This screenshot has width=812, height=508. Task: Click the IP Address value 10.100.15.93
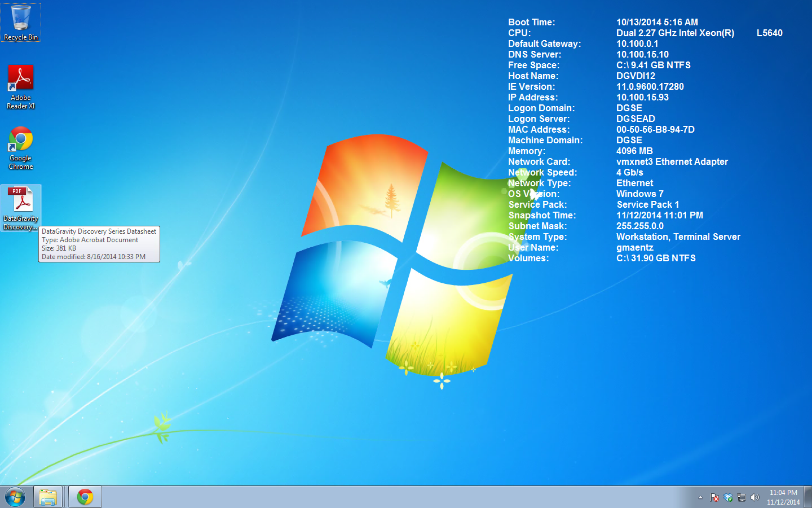point(642,98)
